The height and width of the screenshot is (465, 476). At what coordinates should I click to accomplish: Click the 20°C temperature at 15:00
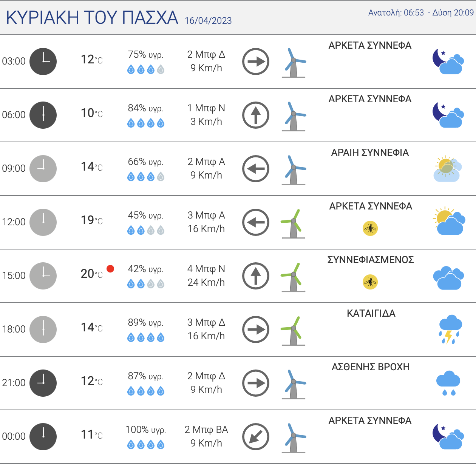point(92,274)
